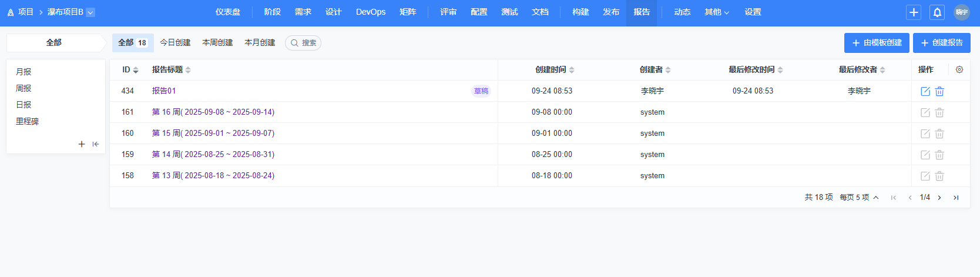Add a new category in left sidebar

[82, 144]
